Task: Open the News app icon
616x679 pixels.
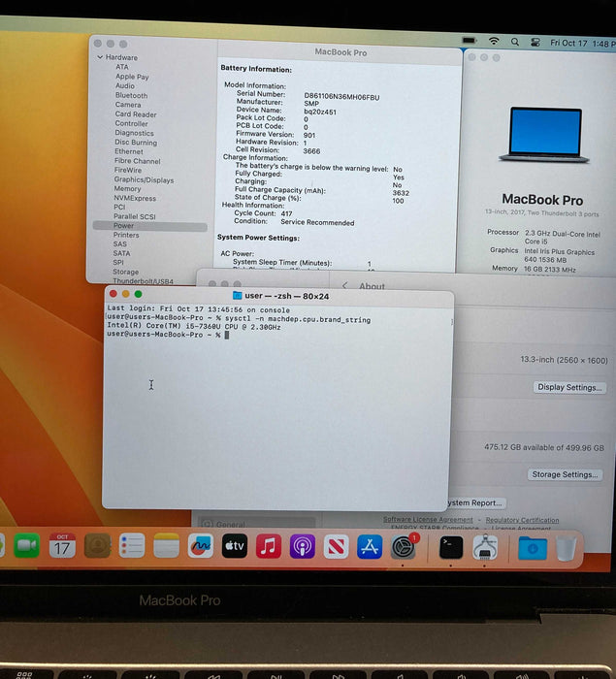Action: click(x=337, y=546)
